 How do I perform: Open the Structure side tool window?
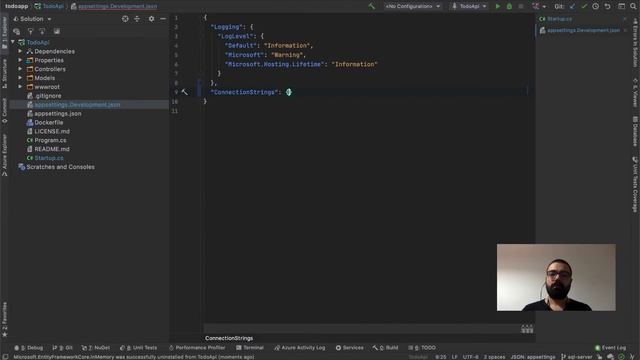4,73
